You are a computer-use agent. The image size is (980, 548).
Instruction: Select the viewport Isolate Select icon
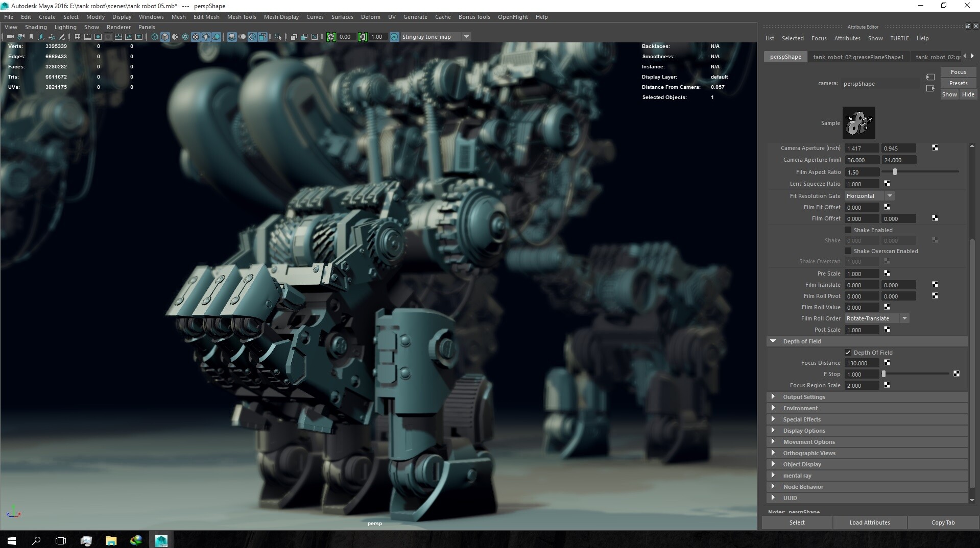coord(278,36)
